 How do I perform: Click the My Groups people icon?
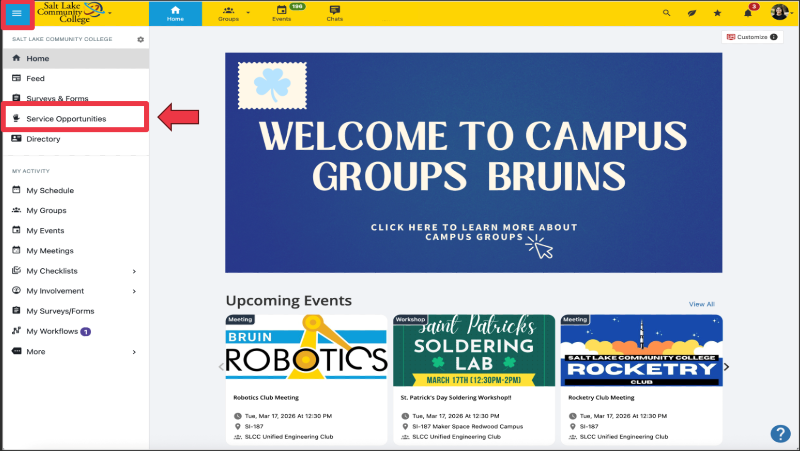pos(16,210)
